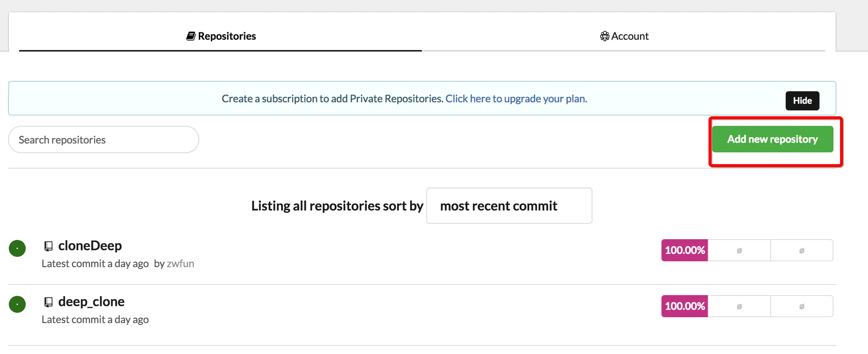Open the cloneDeep repository name
Viewport: 868px width, 354px height.
(90, 245)
